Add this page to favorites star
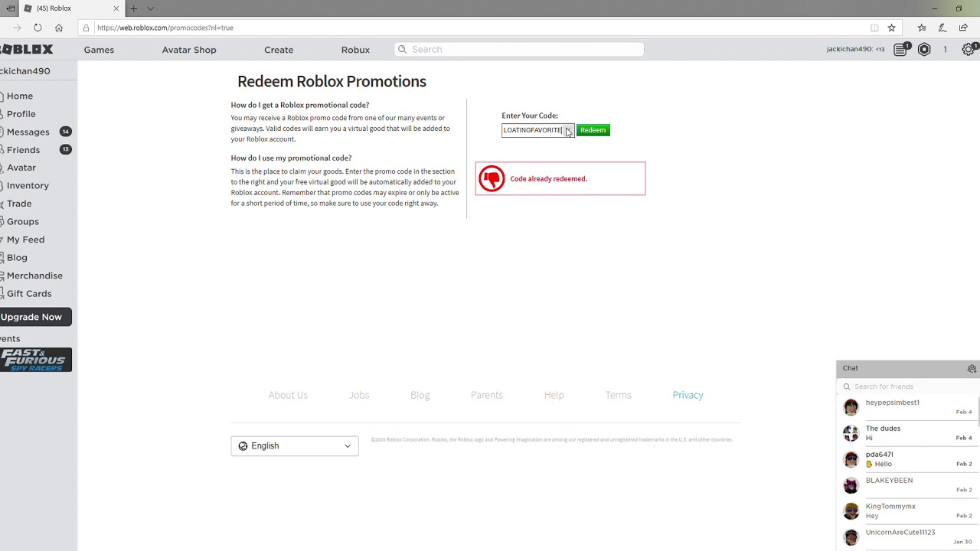Screen dimensions: 980x551 click(891, 28)
